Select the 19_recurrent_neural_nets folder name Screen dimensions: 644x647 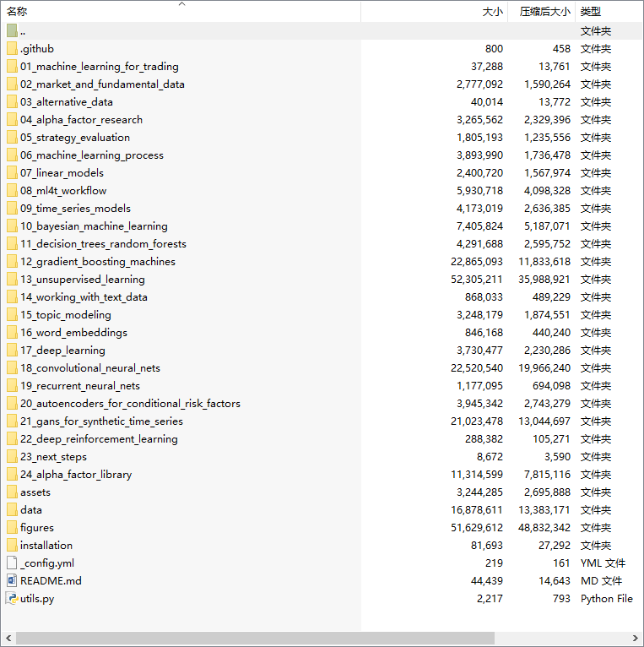80,385
